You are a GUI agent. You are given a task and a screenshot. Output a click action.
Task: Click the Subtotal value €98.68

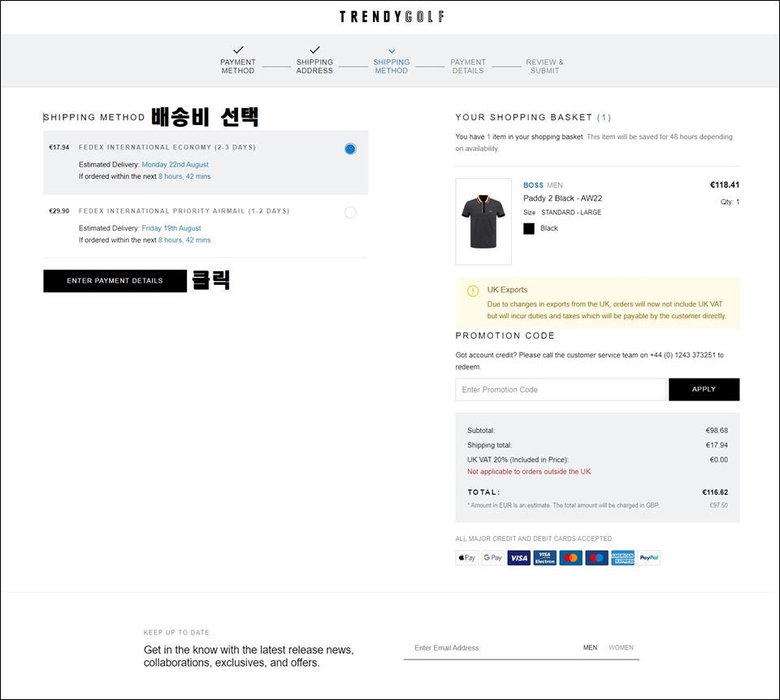coord(717,430)
